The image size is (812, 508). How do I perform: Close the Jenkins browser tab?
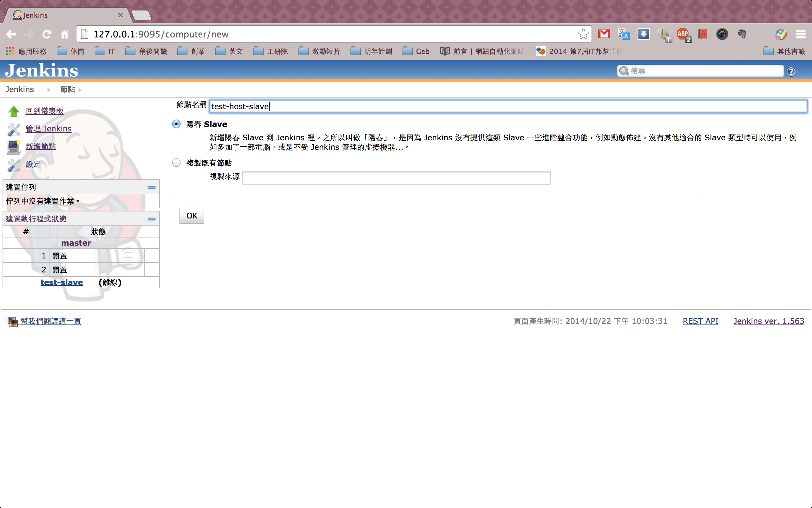pyautogui.click(x=121, y=15)
